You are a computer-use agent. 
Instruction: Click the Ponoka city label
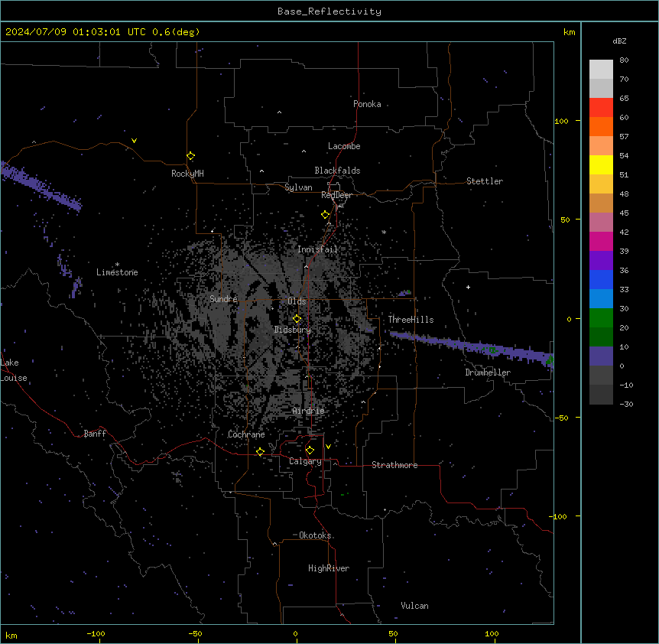(x=367, y=104)
